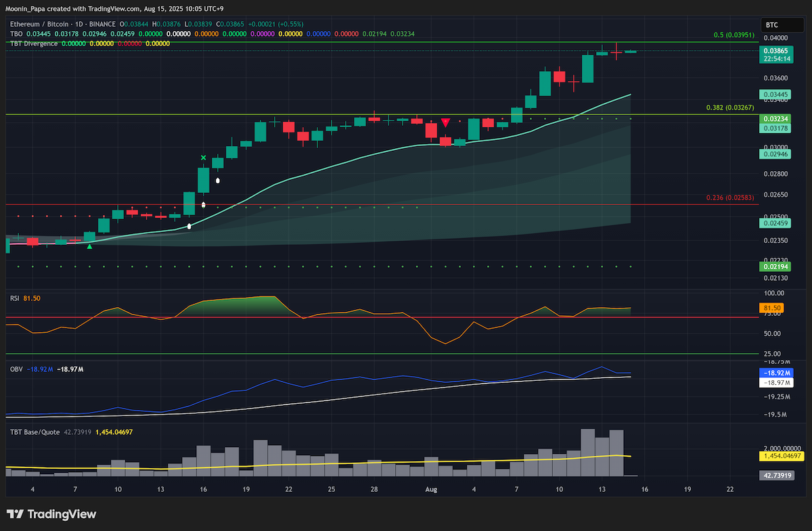
Task: Select the TBO indicator legend
Action: (16, 34)
